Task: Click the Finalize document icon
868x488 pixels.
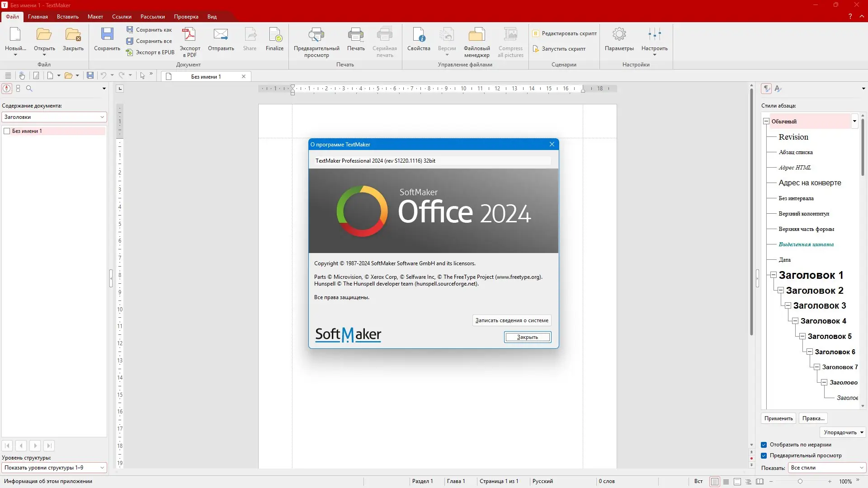Action: click(274, 35)
